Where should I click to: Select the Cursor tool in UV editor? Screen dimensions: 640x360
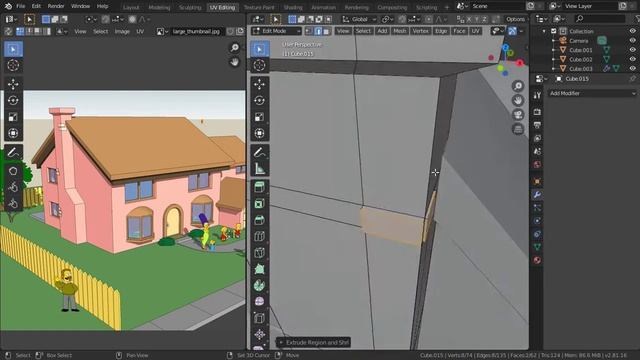[13, 65]
